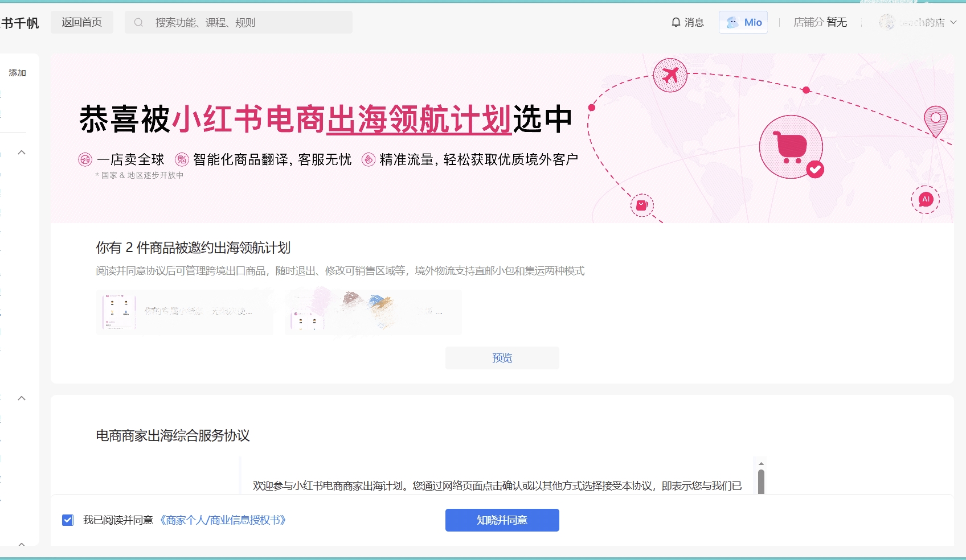This screenshot has height=560, width=966.
Task: Click the 知晓并同意 button
Action: [x=502, y=520]
